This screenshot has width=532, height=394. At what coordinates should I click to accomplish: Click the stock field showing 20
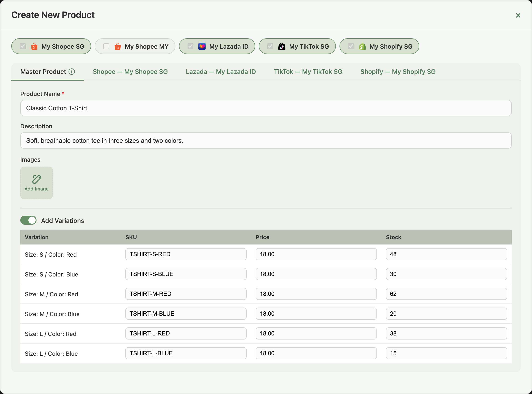[x=446, y=314]
